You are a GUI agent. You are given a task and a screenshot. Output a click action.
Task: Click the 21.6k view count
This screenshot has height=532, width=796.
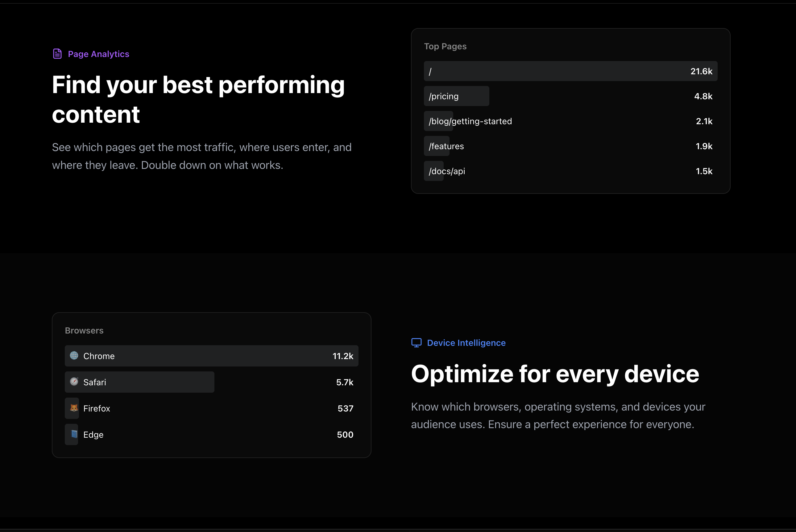pyautogui.click(x=701, y=71)
